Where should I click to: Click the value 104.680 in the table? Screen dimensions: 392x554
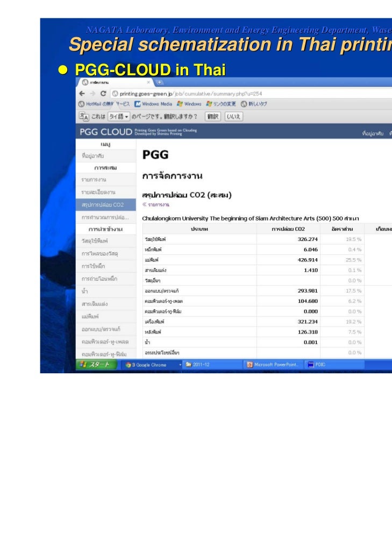(308, 301)
